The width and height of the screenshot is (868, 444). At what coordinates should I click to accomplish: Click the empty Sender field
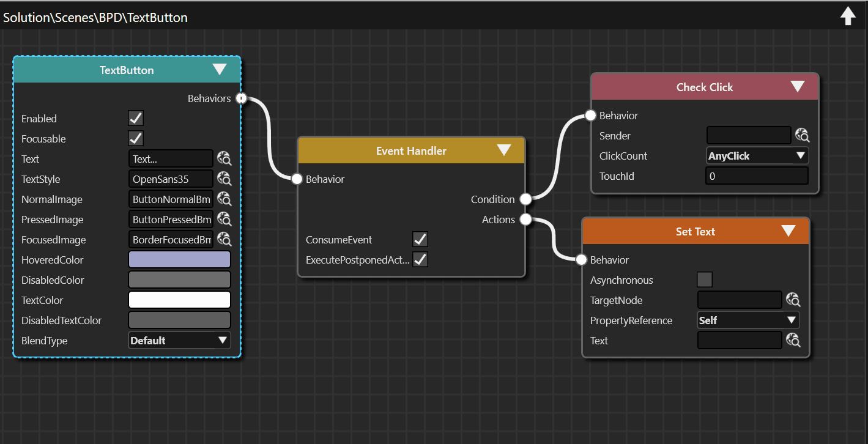pyautogui.click(x=749, y=136)
